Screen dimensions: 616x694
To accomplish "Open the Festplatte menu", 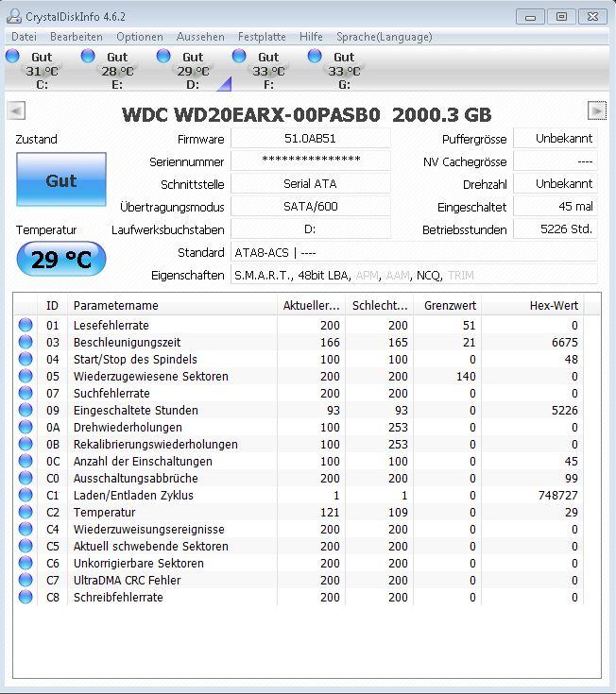I will (x=262, y=37).
